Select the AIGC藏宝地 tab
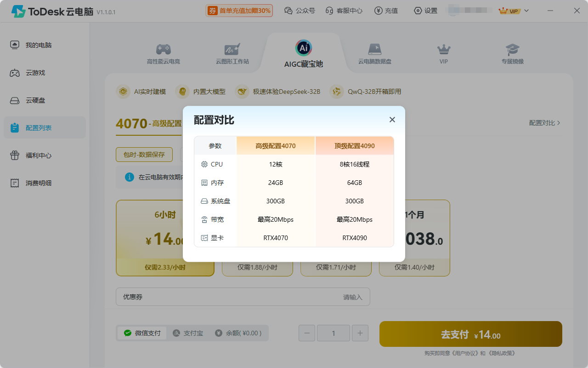This screenshot has height=368, width=588. (x=303, y=54)
